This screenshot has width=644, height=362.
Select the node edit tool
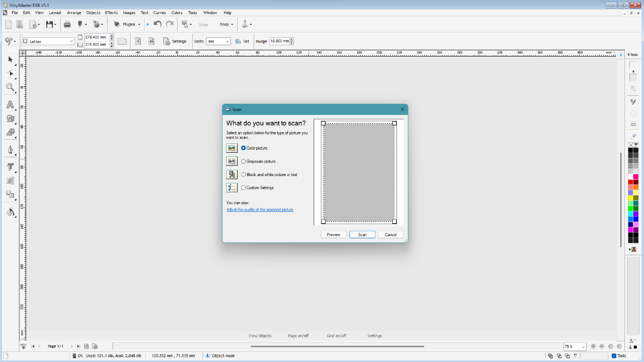pos(10,73)
